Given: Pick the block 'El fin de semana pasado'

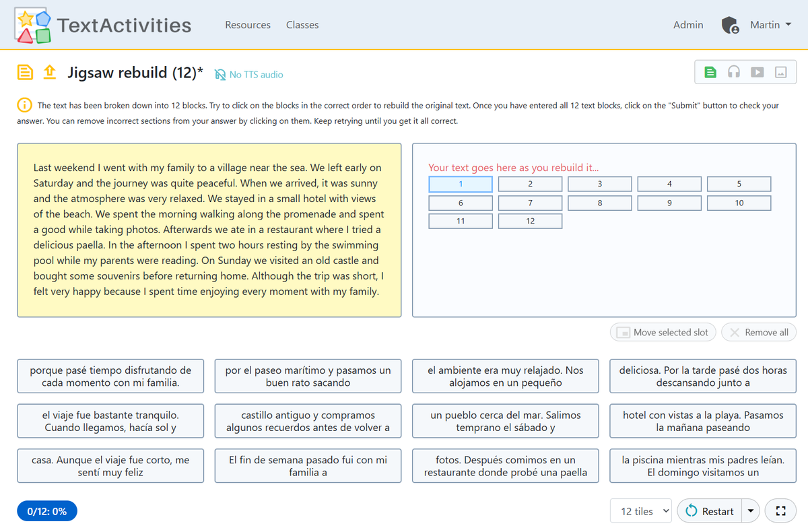Looking at the screenshot, I should [308, 466].
